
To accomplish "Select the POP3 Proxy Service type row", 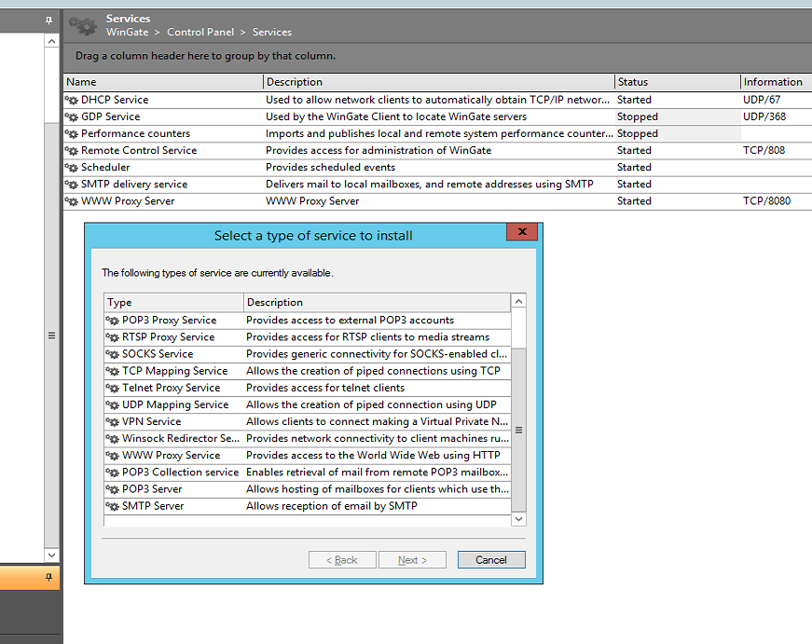I will [307, 321].
